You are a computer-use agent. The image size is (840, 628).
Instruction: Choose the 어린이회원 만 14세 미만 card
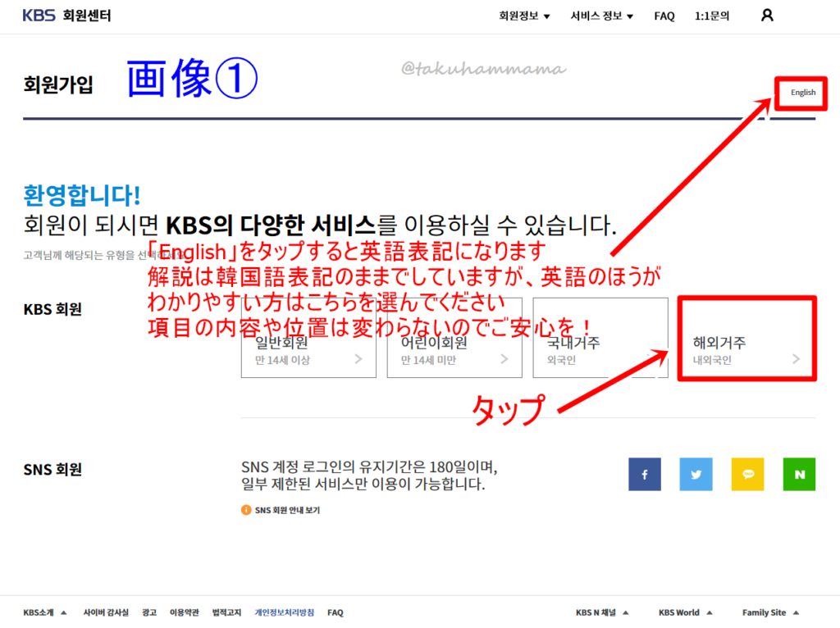454,339
